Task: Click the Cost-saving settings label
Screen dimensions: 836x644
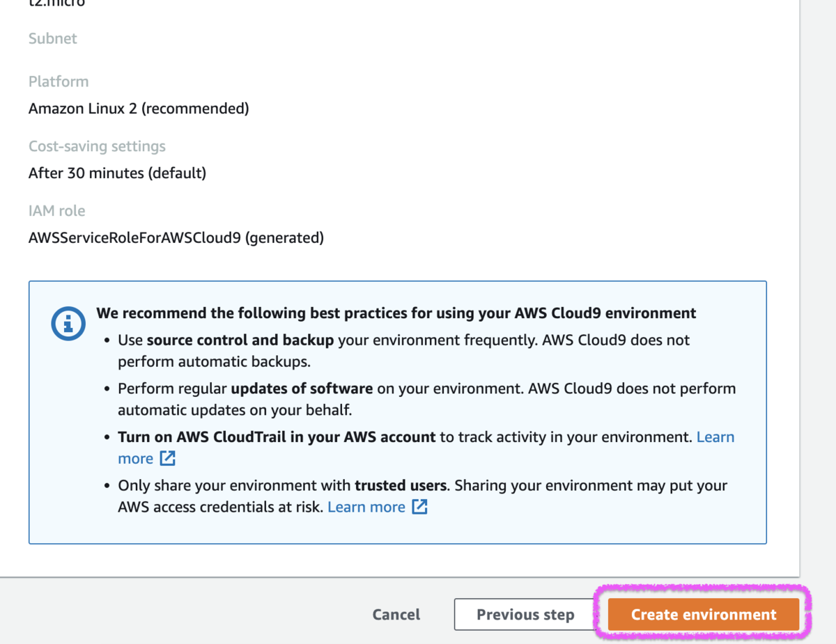Action: coord(97,146)
